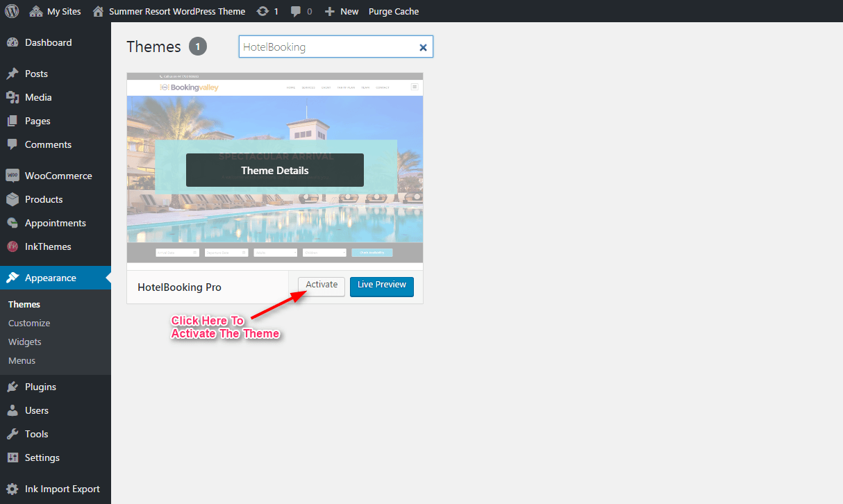Go to Themes submenu
Screen dimensions: 843x504
click(x=24, y=304)
